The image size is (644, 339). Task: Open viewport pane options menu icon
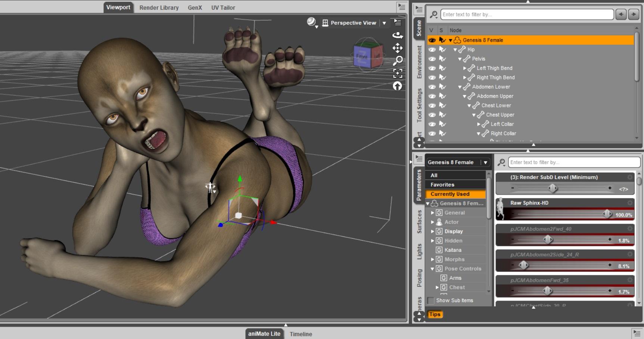(x=398, y=23)
